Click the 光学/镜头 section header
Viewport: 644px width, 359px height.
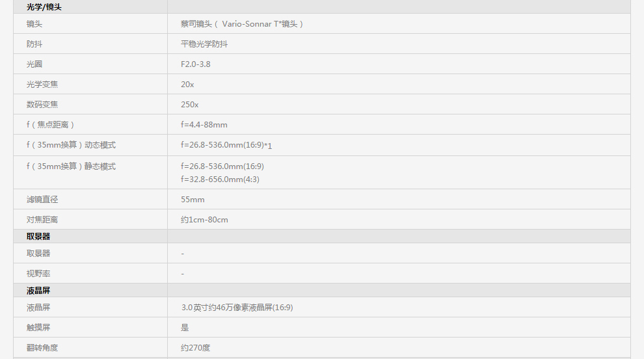tap(44, 7)
